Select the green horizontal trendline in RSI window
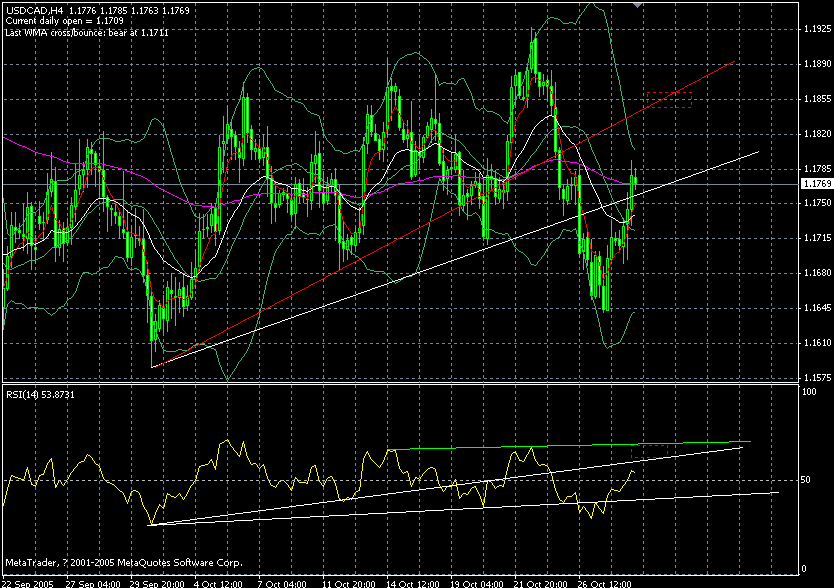The image size is (834, 588). click(x=569, y=445)
